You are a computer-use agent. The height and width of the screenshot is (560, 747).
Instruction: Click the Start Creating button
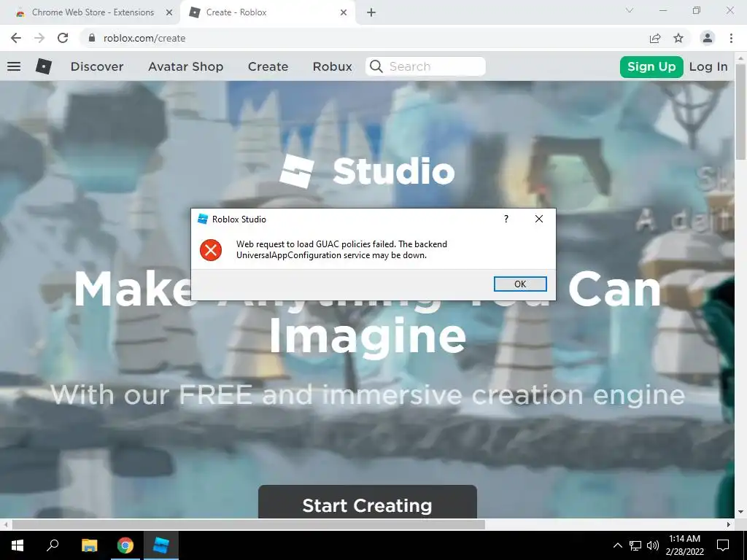pos(368,502)
